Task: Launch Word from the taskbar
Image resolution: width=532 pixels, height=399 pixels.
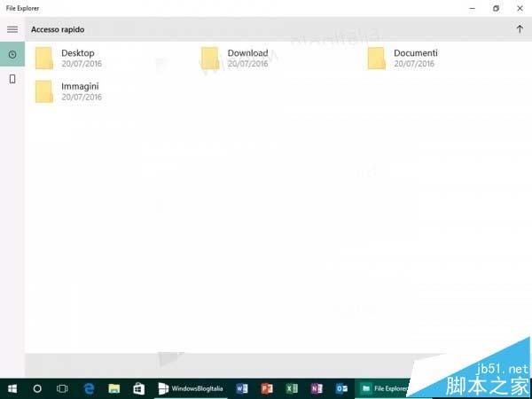Action: pos(242,388)
